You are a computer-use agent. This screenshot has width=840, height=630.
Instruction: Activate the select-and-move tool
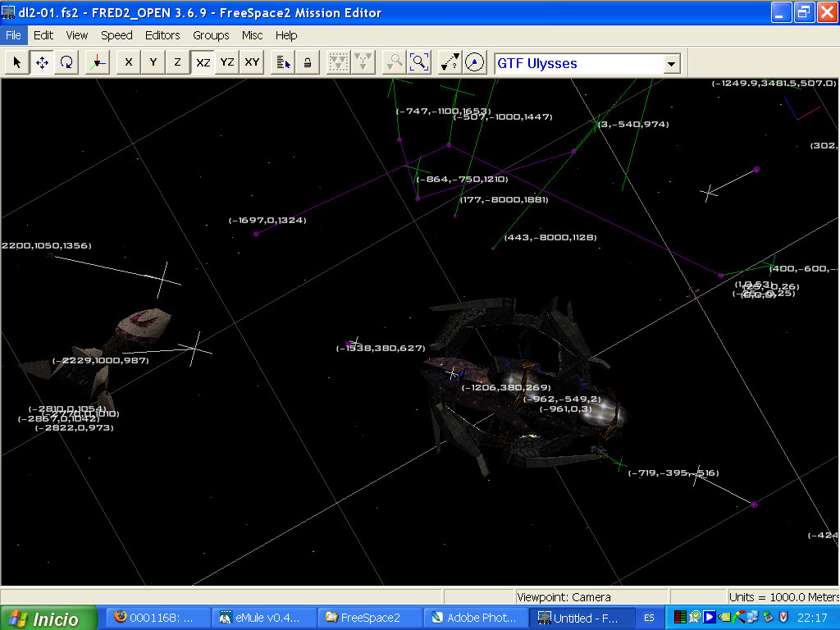42,63
